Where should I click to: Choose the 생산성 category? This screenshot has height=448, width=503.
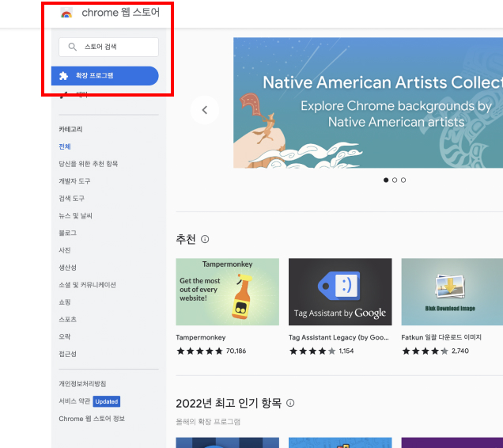[68, 268]
